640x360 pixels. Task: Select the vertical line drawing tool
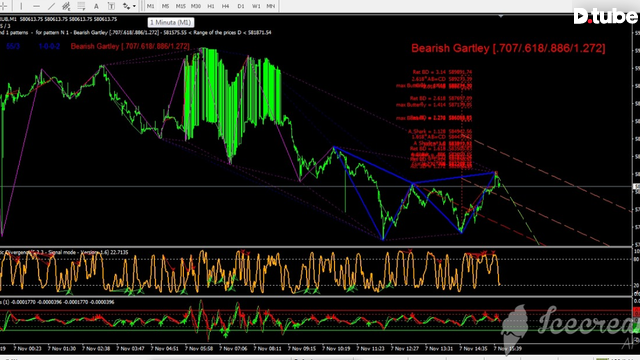pyautogui.click(x=21, y=6)
